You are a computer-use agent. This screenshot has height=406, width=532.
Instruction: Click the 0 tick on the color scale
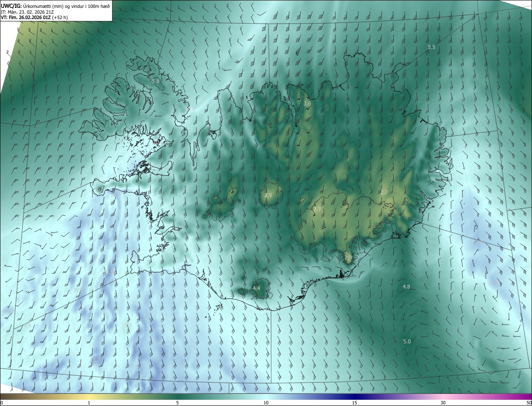coord(1,403)
